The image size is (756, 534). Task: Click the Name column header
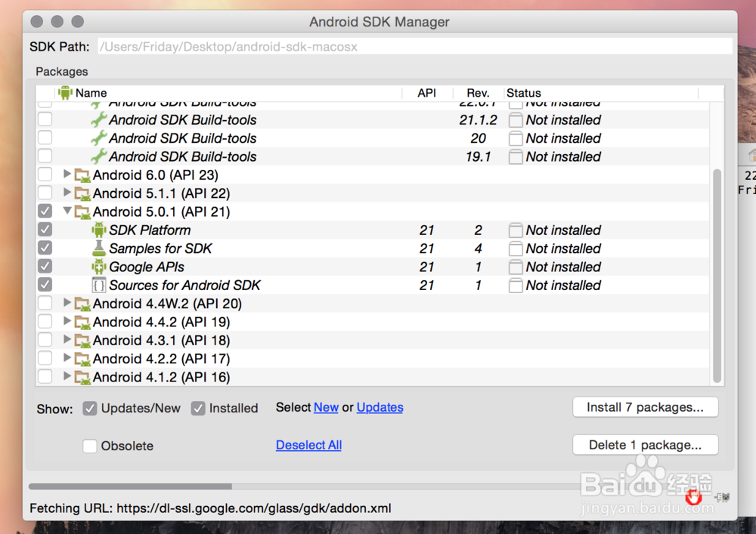click(x=228, y=93)
